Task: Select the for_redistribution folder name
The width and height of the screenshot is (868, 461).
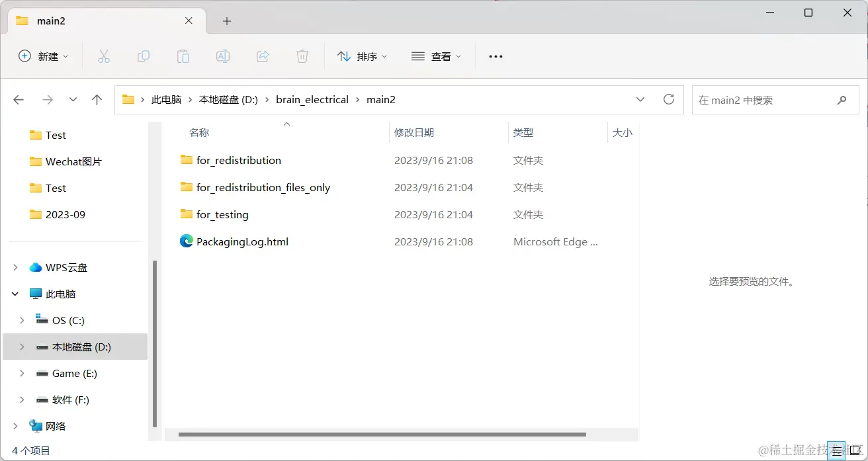Action: (x=239, y=161)
